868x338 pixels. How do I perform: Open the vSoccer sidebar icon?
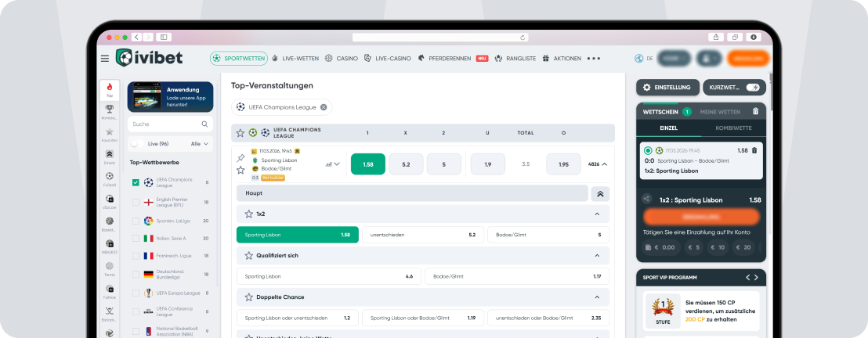110,201
